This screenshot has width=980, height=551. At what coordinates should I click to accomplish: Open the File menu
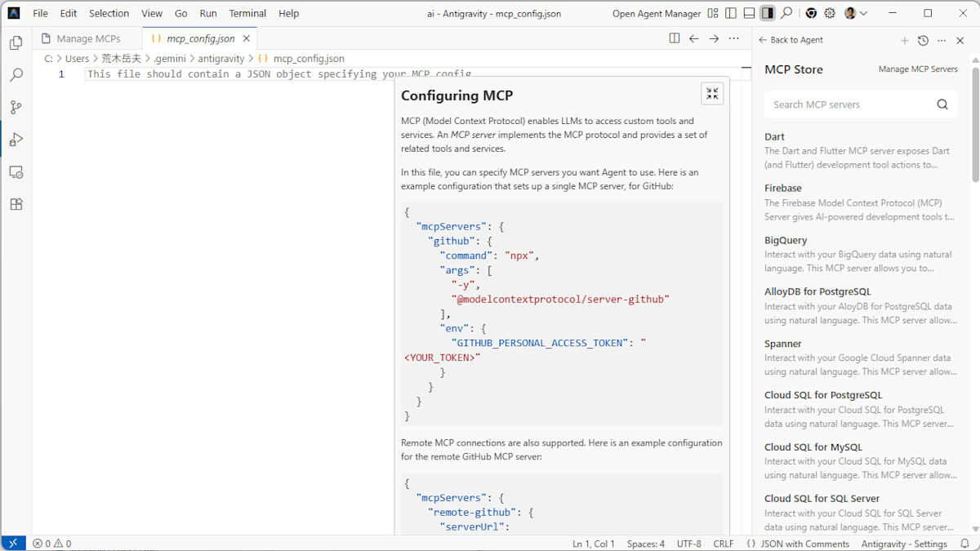coord(40,13)
